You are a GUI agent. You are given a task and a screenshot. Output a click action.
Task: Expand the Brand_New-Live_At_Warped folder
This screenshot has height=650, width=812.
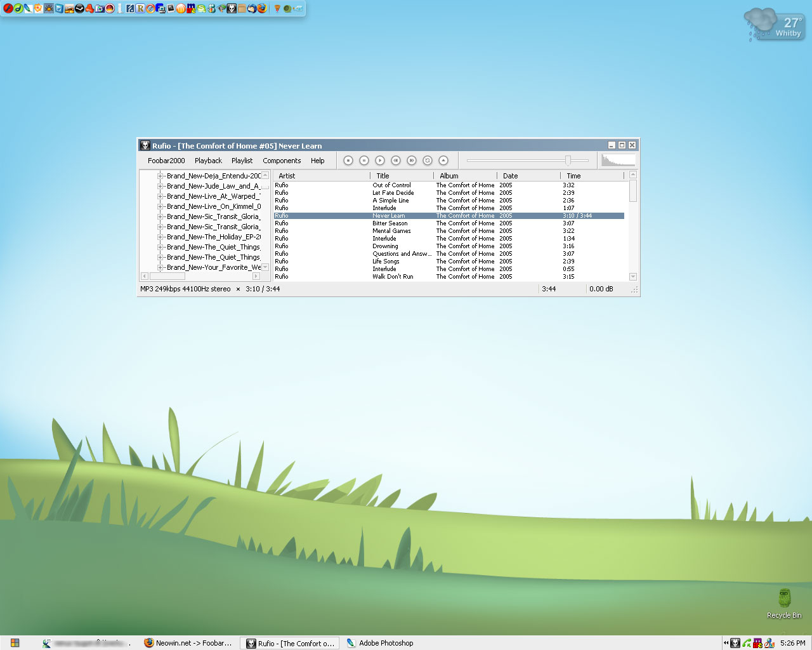pos(160,196)
